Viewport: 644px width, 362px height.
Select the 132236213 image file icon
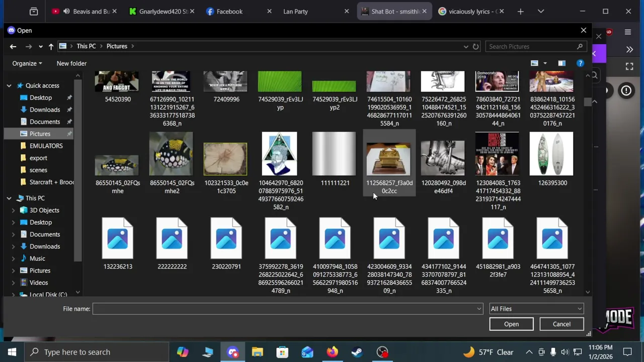coord(117,238)
